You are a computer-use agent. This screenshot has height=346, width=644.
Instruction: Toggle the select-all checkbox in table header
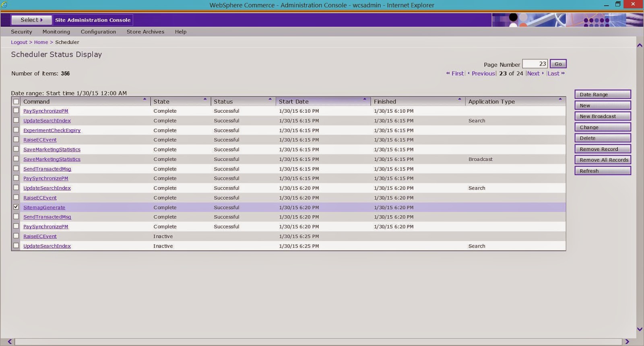[16, 102]
